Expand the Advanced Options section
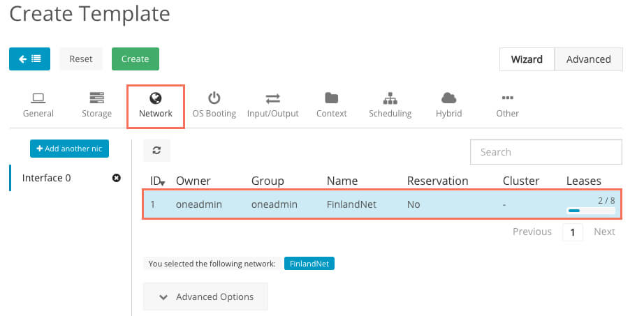The width and height of the screenshot is (644, 316). [x=205, y=296]
